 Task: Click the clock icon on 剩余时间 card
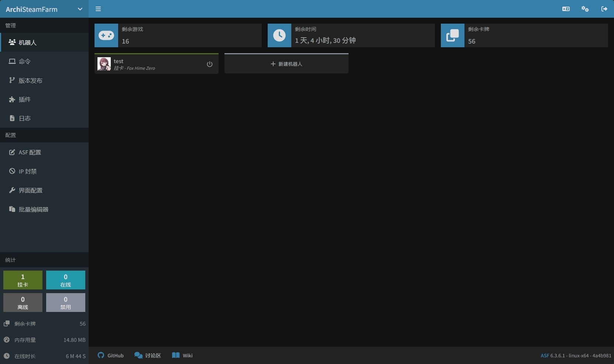click(279, 35)
